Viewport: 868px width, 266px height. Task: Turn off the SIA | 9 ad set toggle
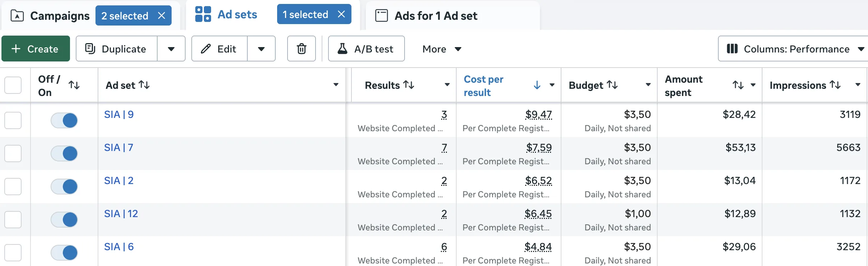(x=64, y=120)
